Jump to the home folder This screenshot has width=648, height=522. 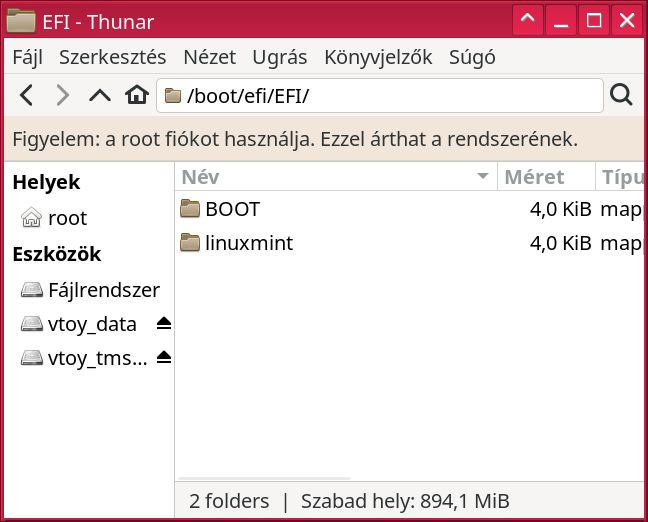tap(137, 95)
